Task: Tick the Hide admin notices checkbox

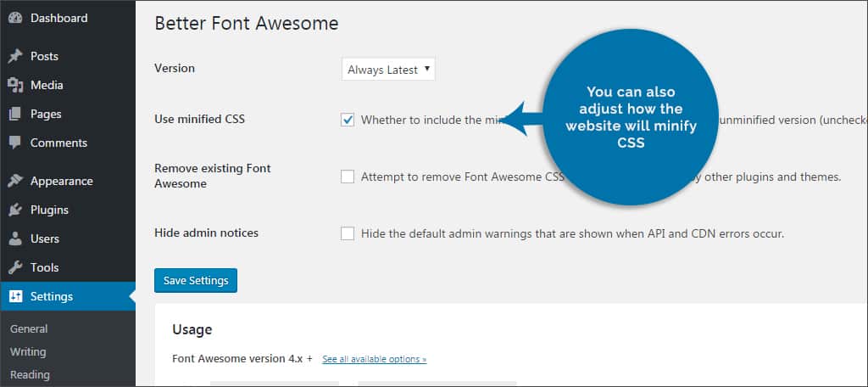Action: click(347, 233)
